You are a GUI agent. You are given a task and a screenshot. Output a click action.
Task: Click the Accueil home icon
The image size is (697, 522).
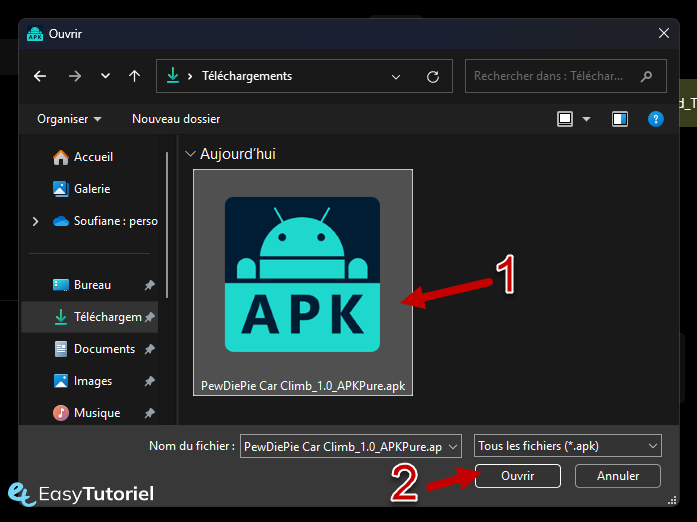point(61,157)
